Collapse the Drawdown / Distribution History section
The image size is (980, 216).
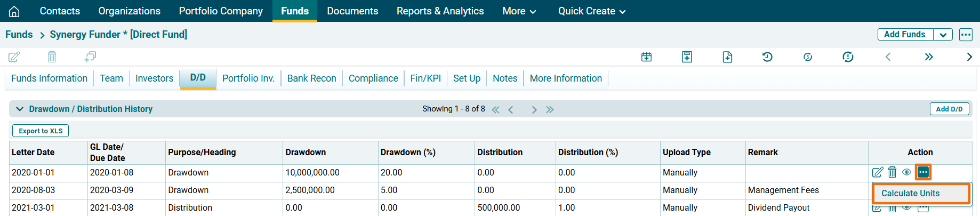(x=20, y=109)
